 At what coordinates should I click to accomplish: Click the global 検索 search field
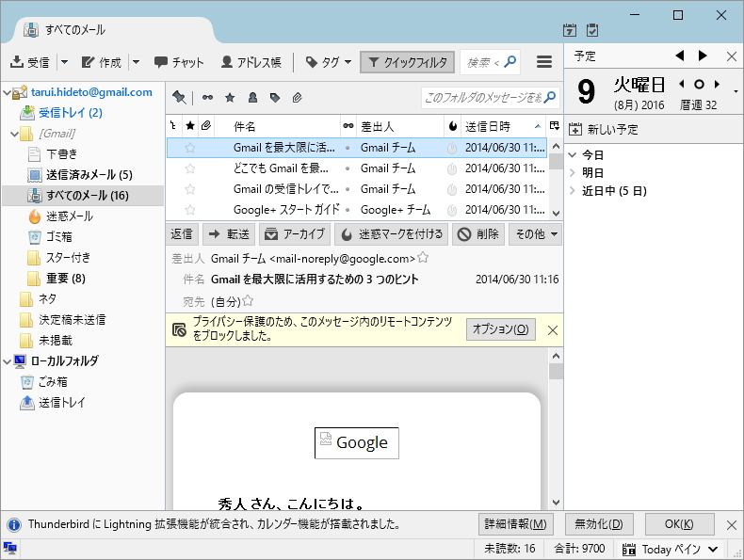click(490, 62)
